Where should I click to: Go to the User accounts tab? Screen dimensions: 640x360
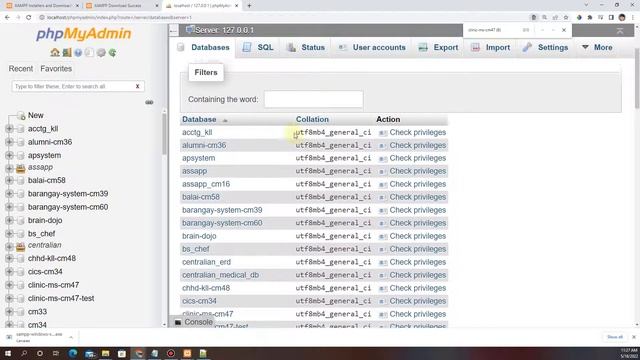click(372, 47)
